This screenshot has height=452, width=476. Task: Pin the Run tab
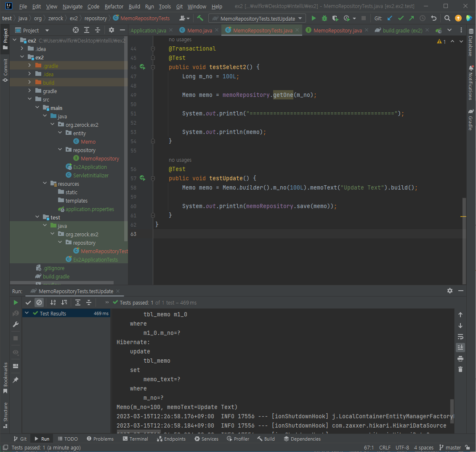(x=16, y=380)
